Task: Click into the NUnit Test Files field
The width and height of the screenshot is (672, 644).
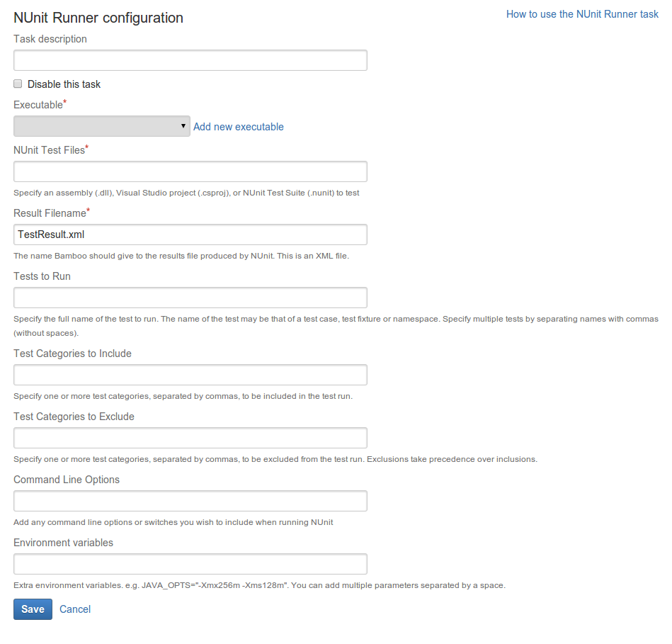Action: (190, 171)
